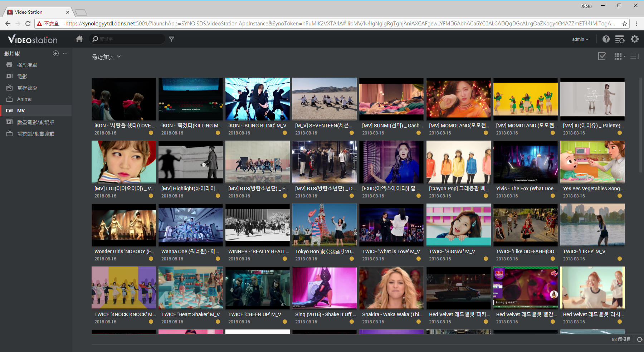This screenshot has height=352, width=644.
Task: Click the search magnifier icon
Action: pyautogui.click(x=95, y=39)
